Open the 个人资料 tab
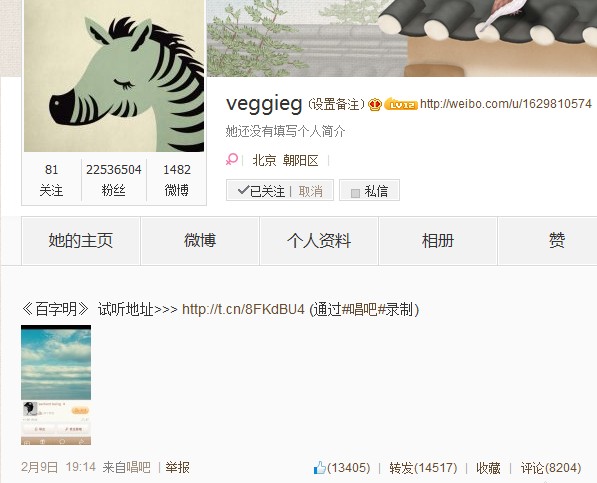597x483 pixels. pos(319,241)
